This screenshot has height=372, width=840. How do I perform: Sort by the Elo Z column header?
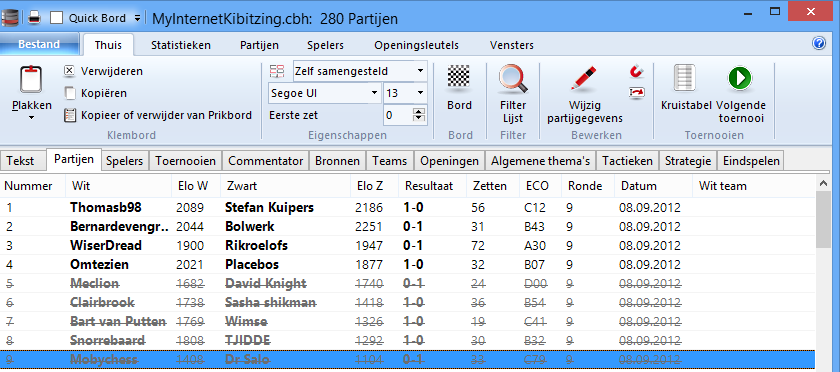[x=374, y=187]
